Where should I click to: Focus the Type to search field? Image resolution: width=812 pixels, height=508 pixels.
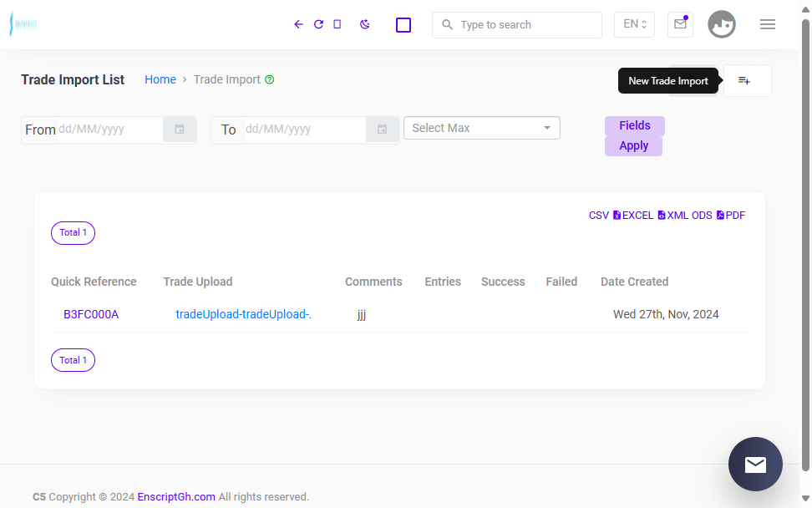pyautogui.click(x=517, y=25)
